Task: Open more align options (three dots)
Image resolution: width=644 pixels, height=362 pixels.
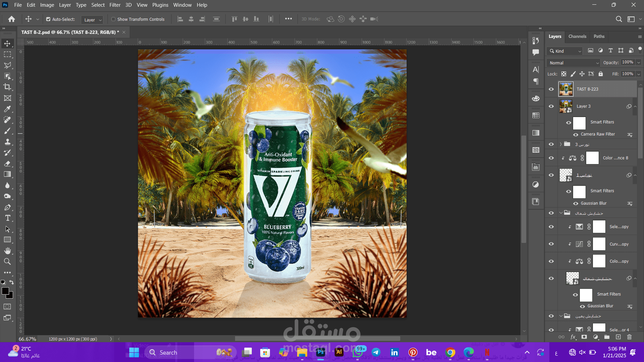Action: coord(288,19)
